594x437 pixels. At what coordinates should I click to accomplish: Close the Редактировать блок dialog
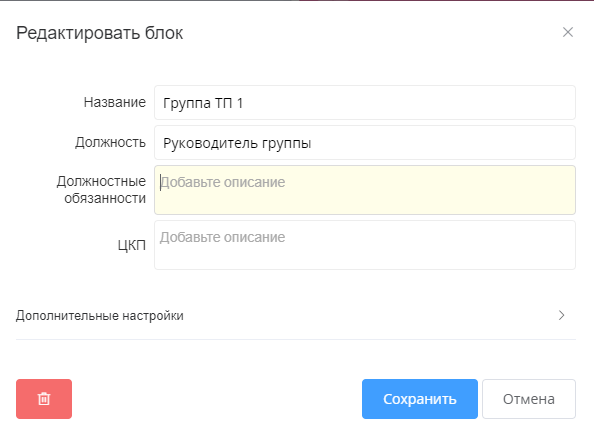tap(567, 32)
